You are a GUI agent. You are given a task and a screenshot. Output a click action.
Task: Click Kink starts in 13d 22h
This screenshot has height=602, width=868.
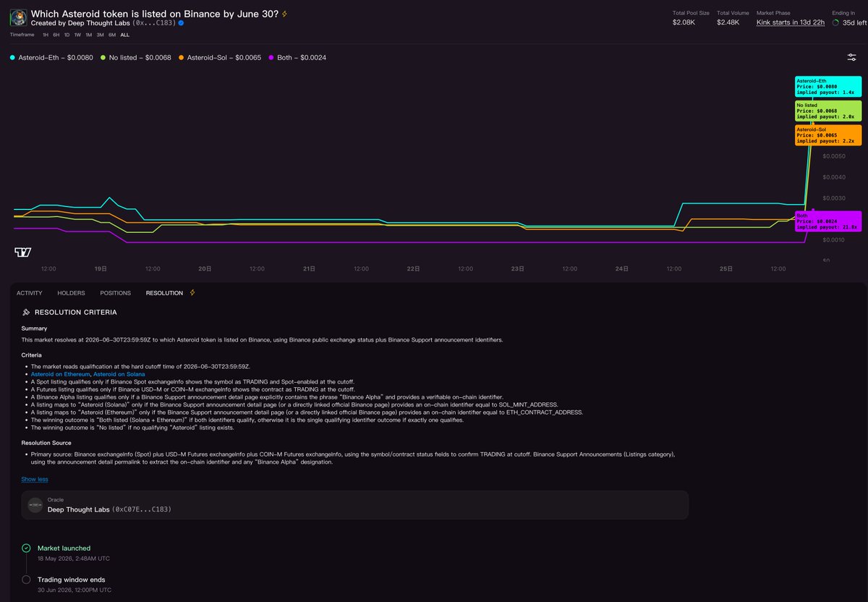click(x=791, y=22)
